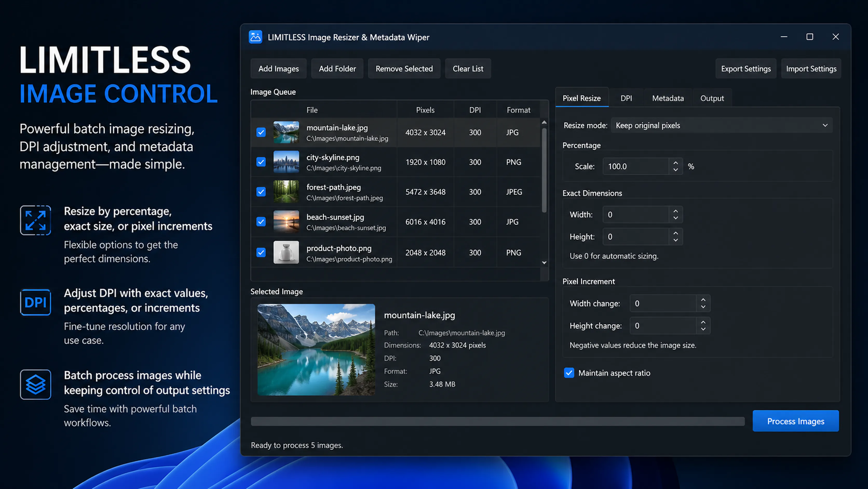Viewport: 868px width, 489px height.
Task: Click 'Ready to process 5 images.' status
Action: coord(297,445)
